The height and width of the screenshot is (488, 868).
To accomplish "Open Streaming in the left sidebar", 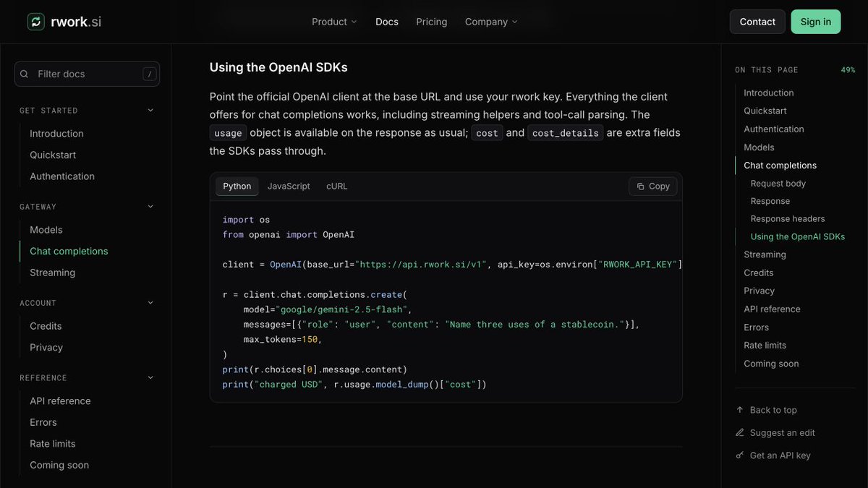I will tap(52, 273).
